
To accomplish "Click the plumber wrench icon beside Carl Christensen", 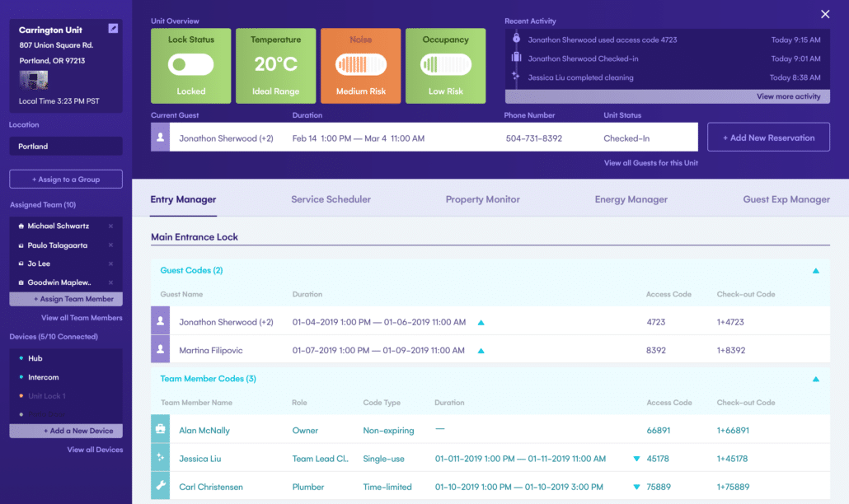I will (x=160, y=487).
